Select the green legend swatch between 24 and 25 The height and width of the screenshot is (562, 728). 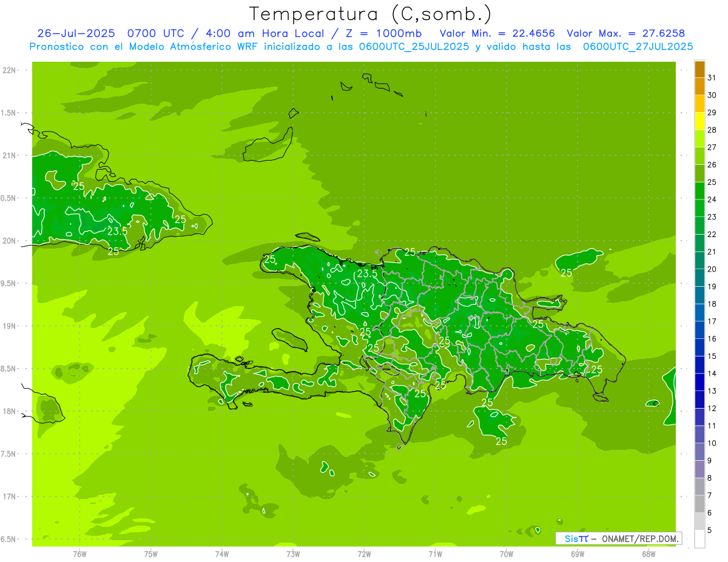pyautogui.click(x=699, y=191)
